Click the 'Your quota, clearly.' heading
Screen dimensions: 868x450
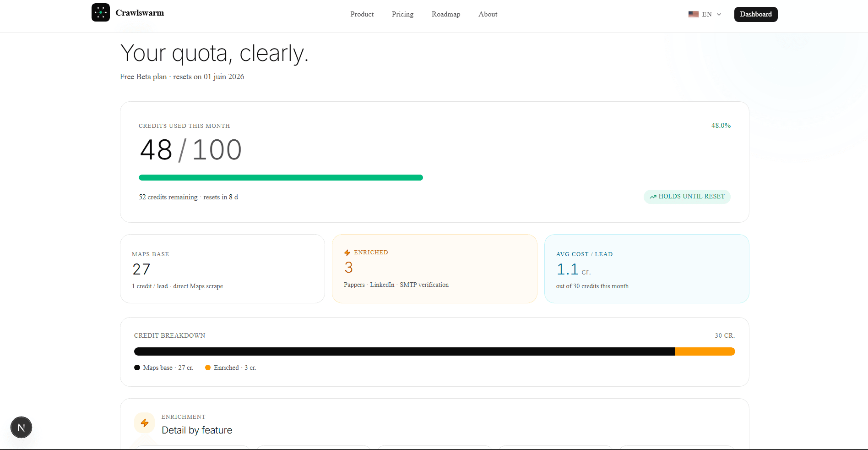point(214,53)
